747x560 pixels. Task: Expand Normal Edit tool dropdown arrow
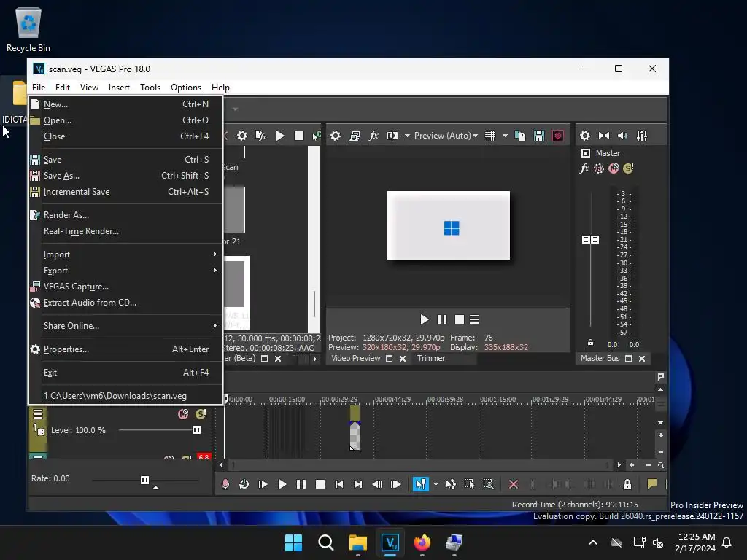pos(436,484)
